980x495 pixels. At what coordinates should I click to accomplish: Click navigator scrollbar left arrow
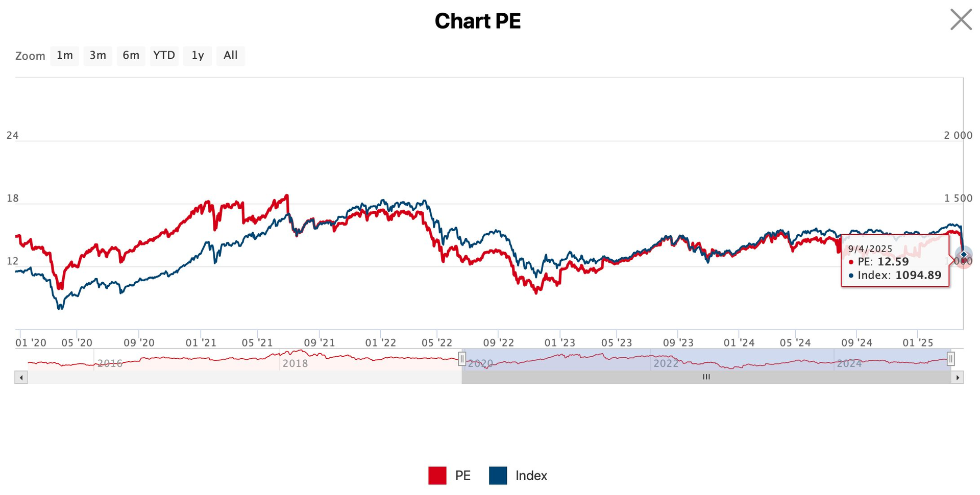coord(21,378)
